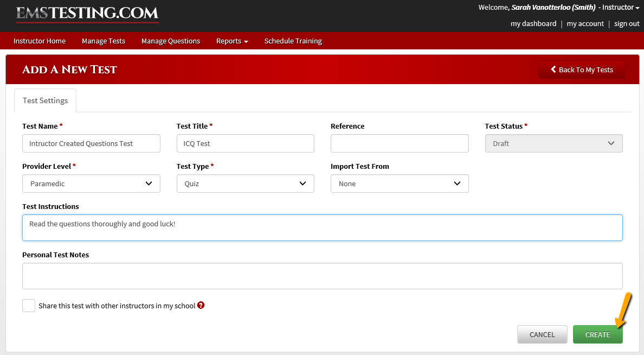The height and width of the screenshot is (355, 644).
Task: Click the 'Sarah Vanotterloo (Smith)' welcome name
Action: coord(553,8)
